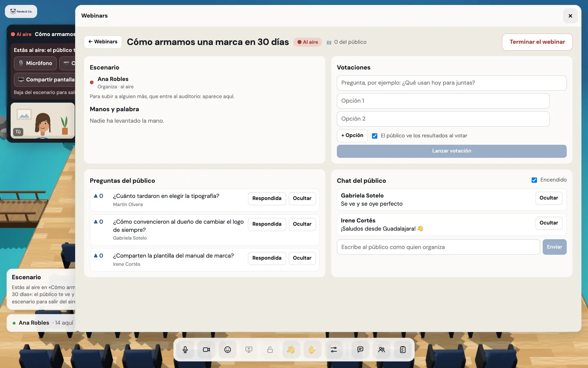
Task: Toggle the chat 'Encendido' checkbox
Action: pyautogui.click(x=534, y=180)
